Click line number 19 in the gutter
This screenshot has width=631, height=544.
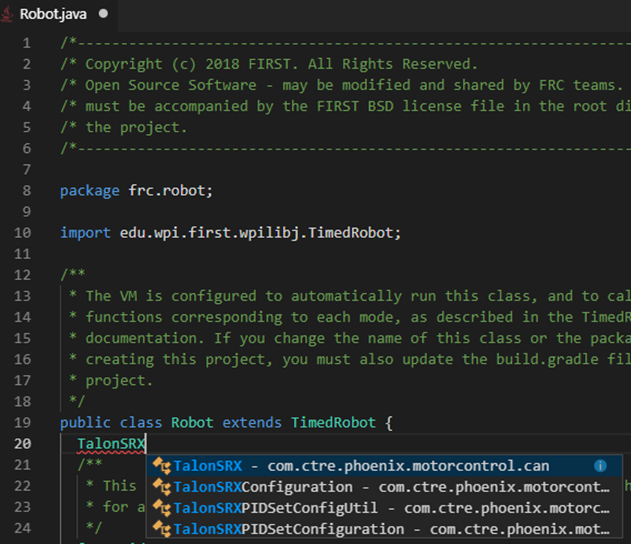click(x=23, y=422)
